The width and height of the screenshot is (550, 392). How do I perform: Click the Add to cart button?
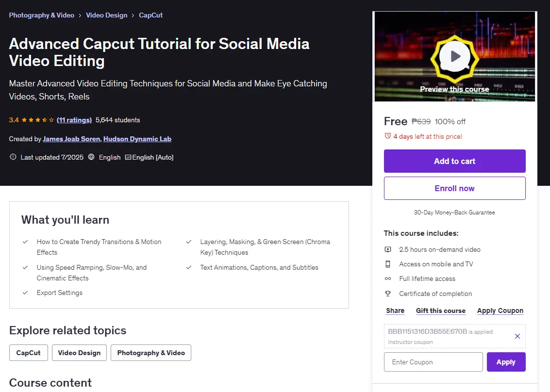[454, 161]
